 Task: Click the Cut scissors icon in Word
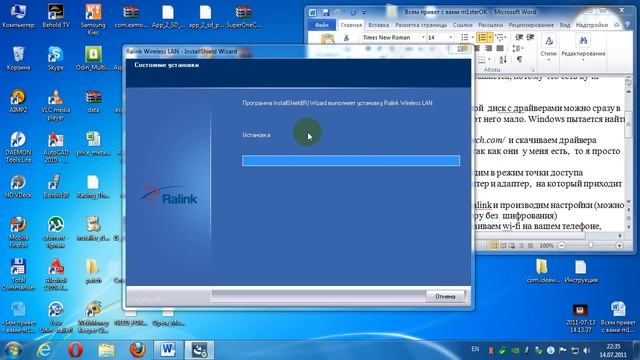point(346,38)
